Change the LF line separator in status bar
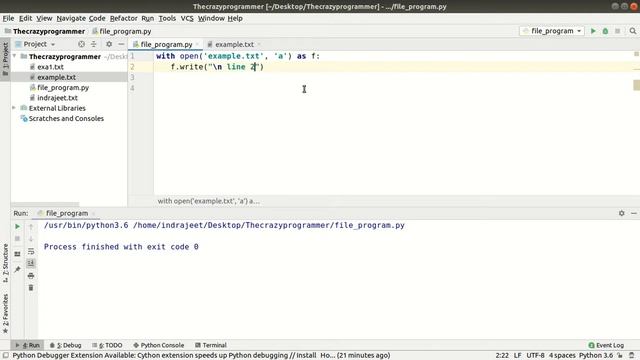640x360 pixels. (518, 356)
